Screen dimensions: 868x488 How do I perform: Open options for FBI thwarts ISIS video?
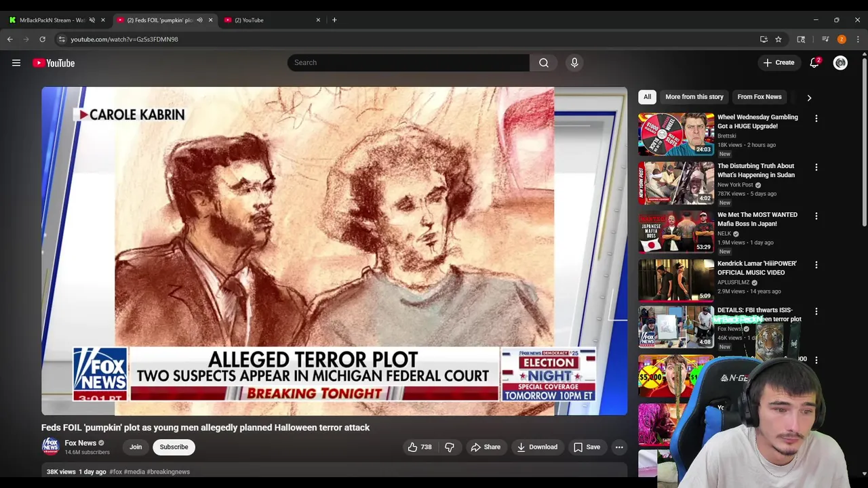816,311
